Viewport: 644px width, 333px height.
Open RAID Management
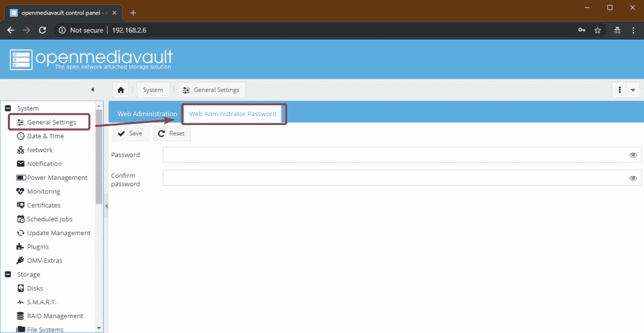(x=50, y=315)
